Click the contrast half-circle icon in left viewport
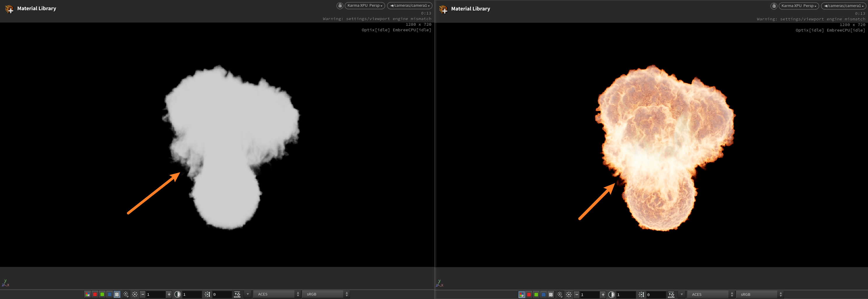Screen dimensions: 868x299 click(x=178, y=294)
